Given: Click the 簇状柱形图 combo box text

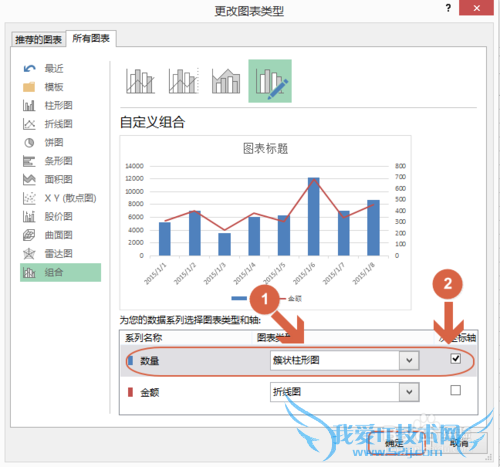Looking at the screenshot, I should coord(296,360).
